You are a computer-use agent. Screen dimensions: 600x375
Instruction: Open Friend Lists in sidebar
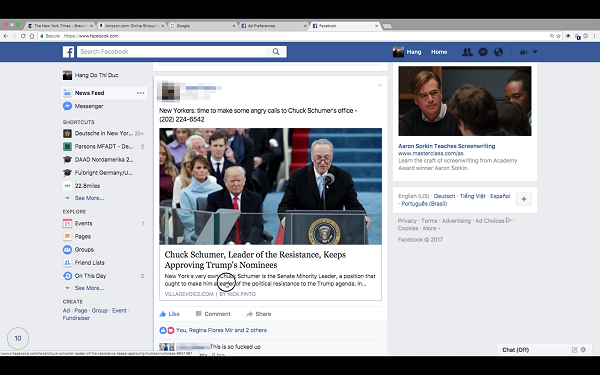click(x=90, y=262)
